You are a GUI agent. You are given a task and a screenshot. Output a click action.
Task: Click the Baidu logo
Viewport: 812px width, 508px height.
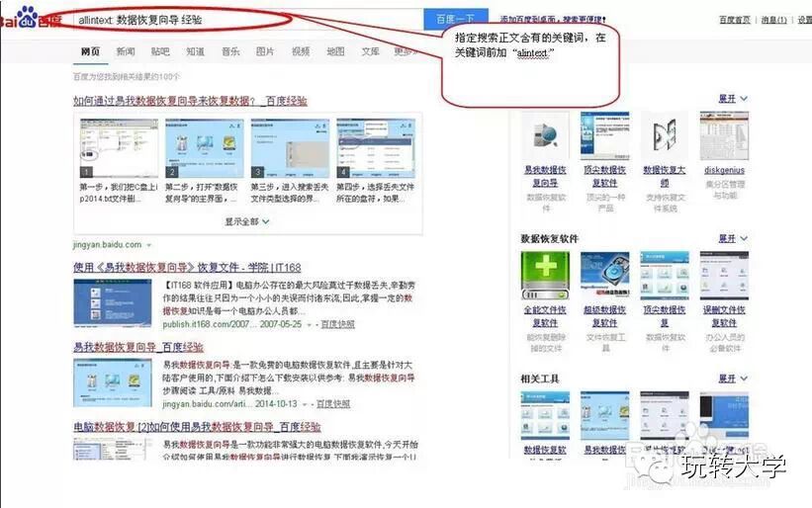[30, 18]
